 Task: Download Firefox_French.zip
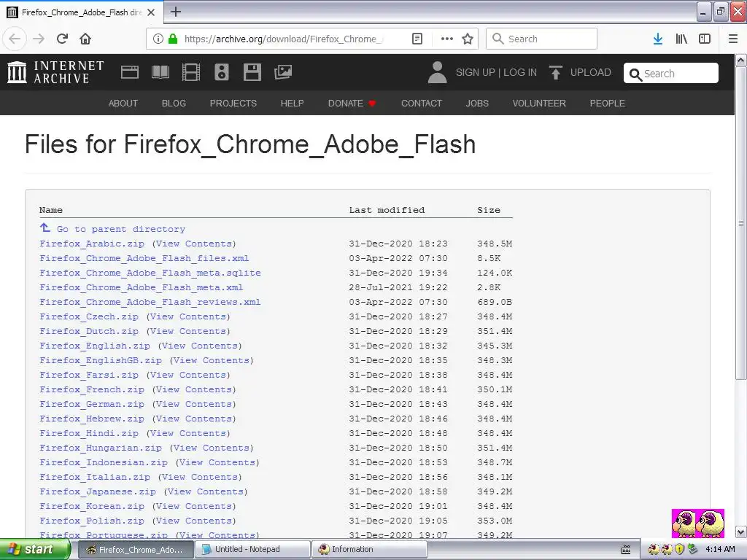(x=92, y=389)
